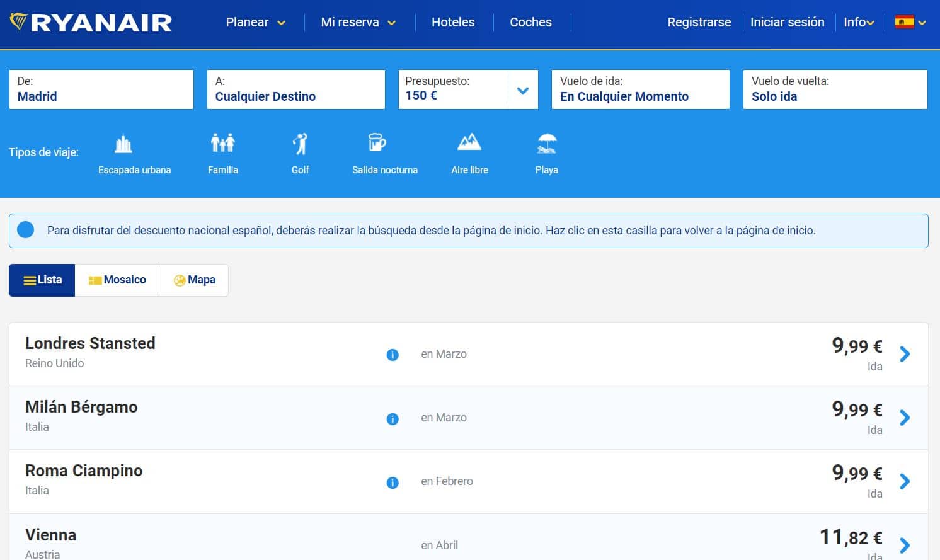940x560 pixels.
Task: Open the language selector chevron
Action: tap(922, 23)
